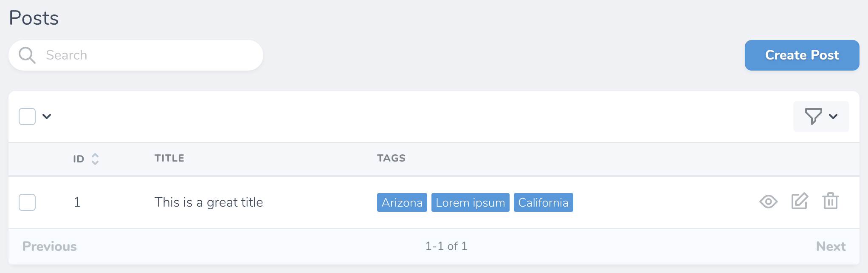Edit the post with the pencil icon
868x273 pixels.
click(x=800, y=202)
